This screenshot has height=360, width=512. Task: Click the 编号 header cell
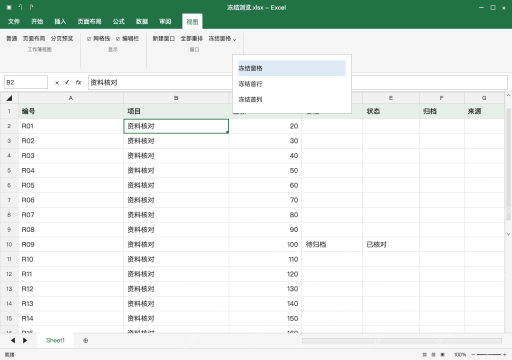coord(71,111)
